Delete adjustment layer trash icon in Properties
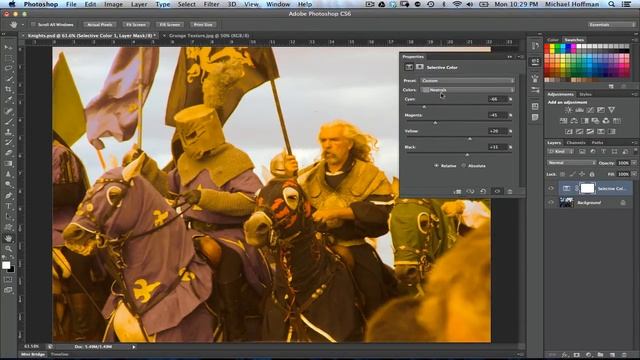 coord(510,191)
